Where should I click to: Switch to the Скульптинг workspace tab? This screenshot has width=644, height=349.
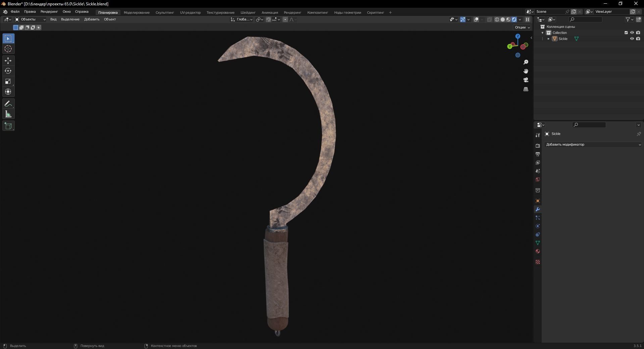(164, 12)
